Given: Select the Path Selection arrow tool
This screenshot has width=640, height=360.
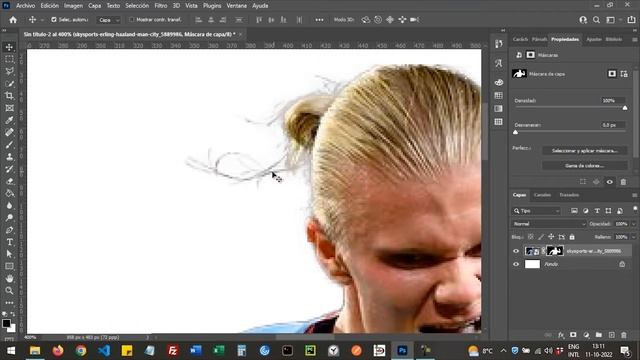Looking at the screenshot, I should [x=9, y=254].
